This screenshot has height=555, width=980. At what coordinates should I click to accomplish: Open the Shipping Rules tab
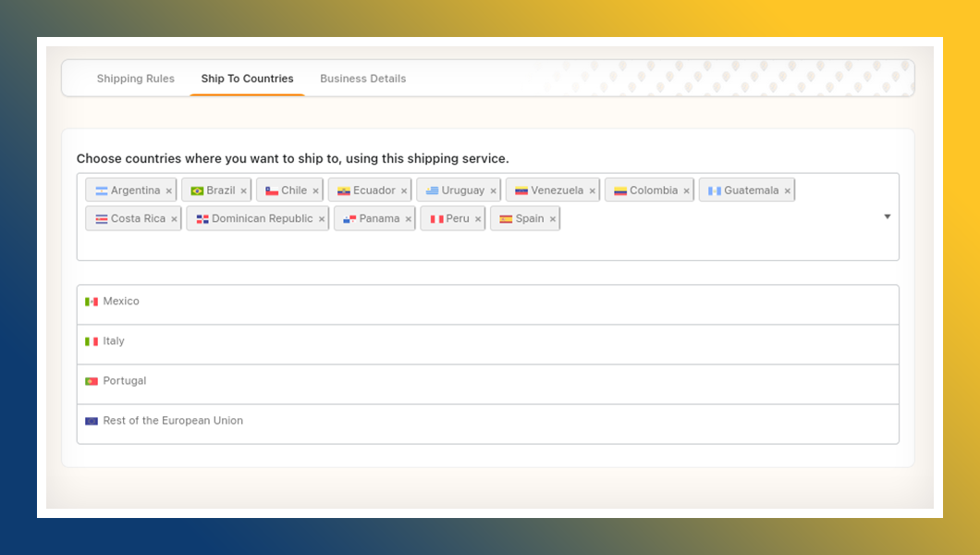pos(136,79)
